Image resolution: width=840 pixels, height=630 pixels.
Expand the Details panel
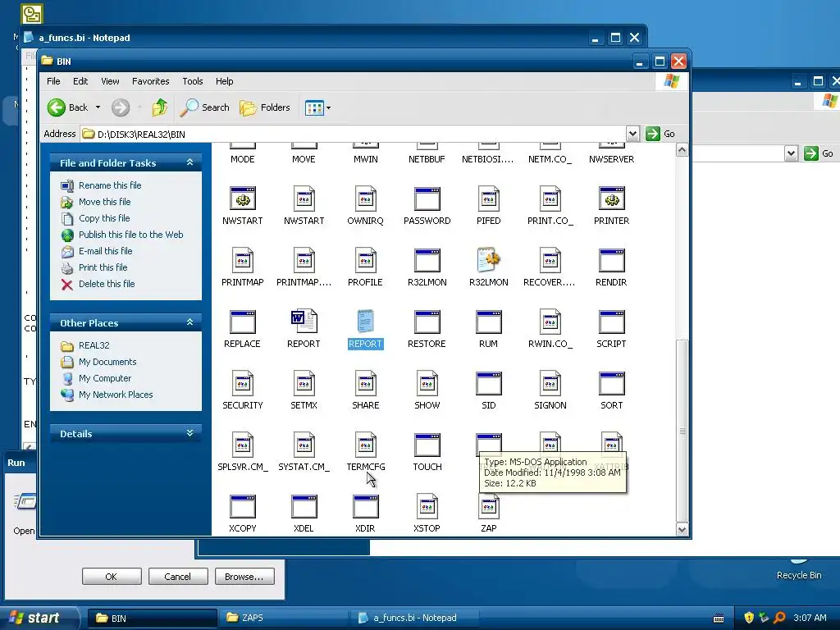point(189,433)
